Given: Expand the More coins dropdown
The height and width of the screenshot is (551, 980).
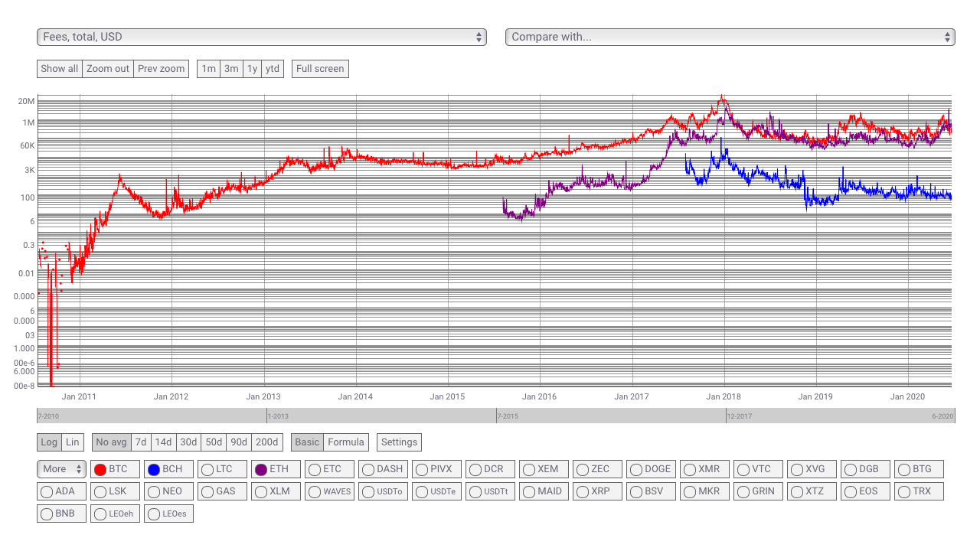Looking at the screenshot, I should 61,469.
